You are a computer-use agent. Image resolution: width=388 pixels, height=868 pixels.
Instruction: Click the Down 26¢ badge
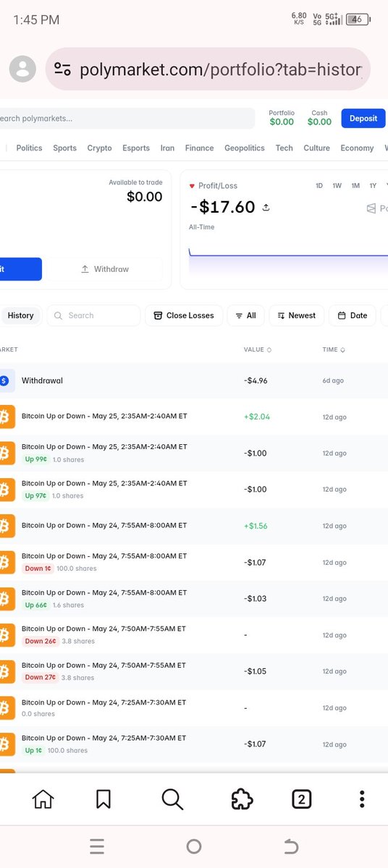[40, 641]
